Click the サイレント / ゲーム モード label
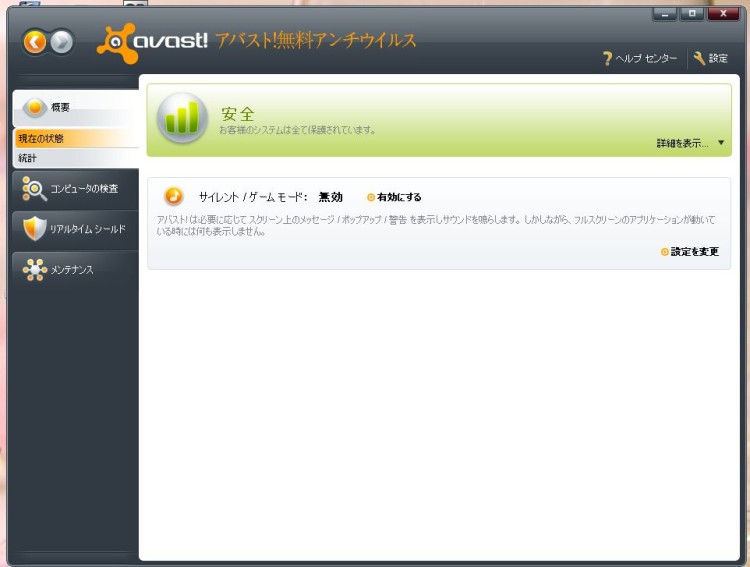The width and height of the screenshot is (750, 567). (253, 197)
